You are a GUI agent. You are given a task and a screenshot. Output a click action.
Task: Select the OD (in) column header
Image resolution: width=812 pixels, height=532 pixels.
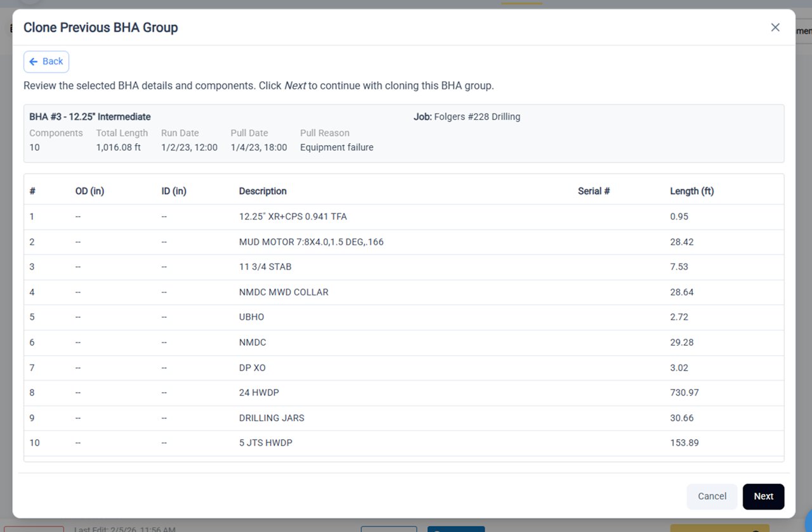[x=89, y=191]
